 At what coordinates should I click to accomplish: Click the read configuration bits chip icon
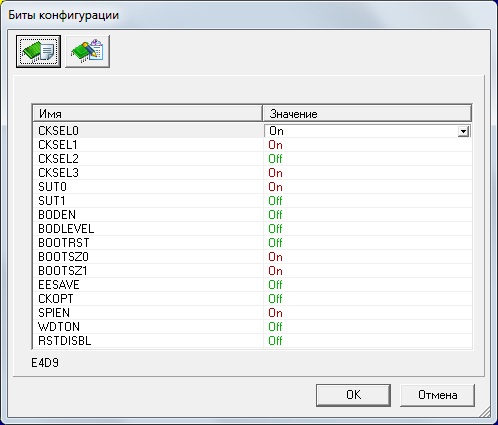click(x=38, y=51)
